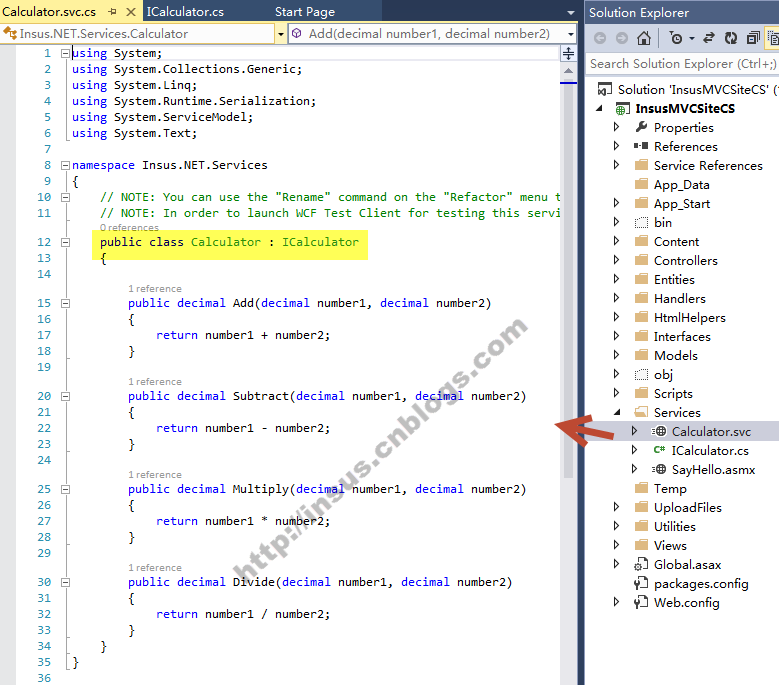Select the Interfaces folder

(682, 336)
